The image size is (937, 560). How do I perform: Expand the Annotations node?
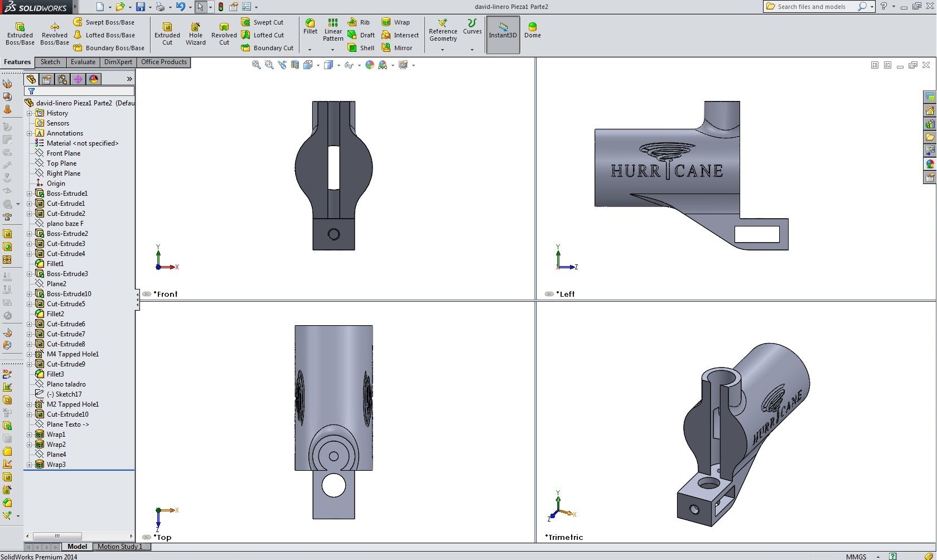(30, 133)
